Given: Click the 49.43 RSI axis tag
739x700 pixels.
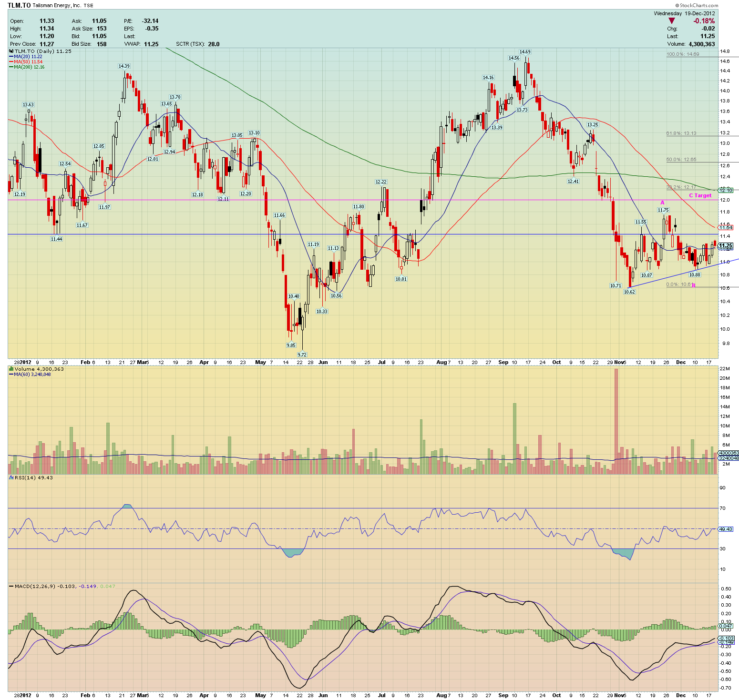Looking at the screenshot, I should click(726, 529).
